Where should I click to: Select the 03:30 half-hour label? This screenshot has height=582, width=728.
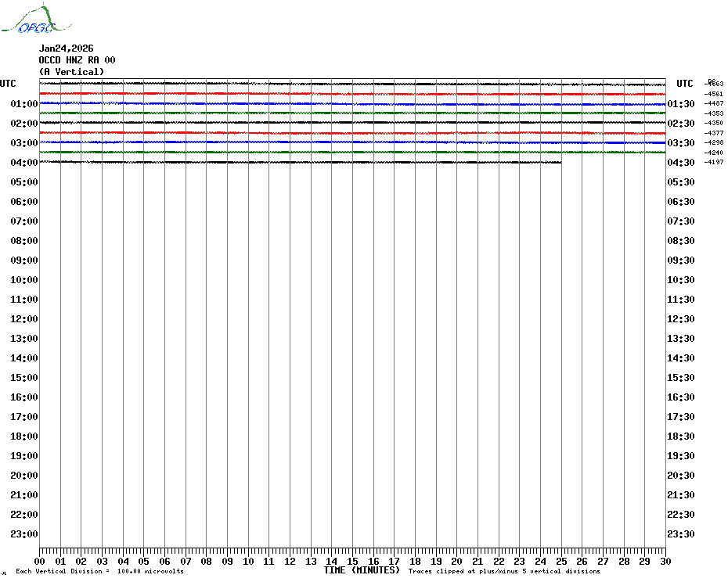(x=681, y=142)
